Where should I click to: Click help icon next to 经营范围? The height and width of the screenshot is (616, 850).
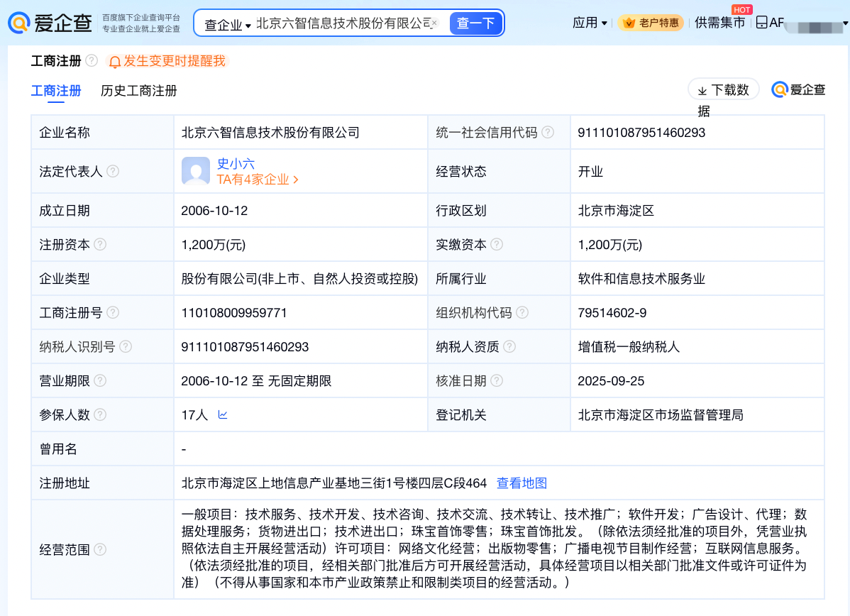click(100, 549)
